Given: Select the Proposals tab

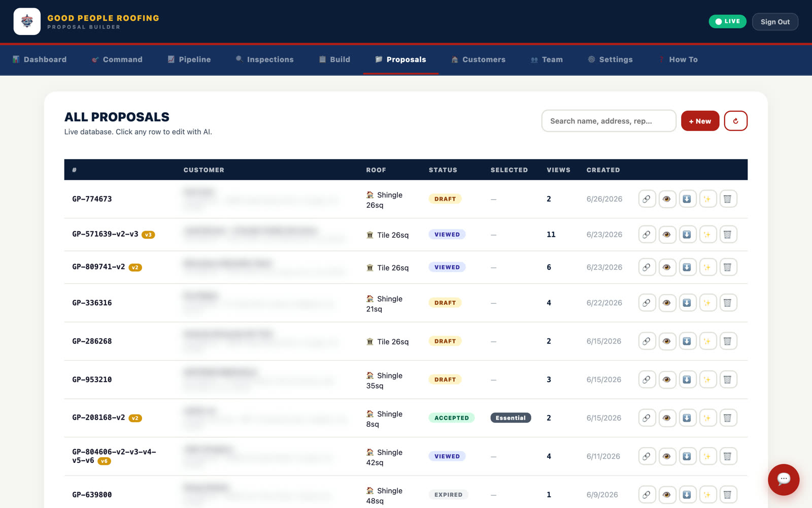Looking at the screenshot, I should click(x=400, y=59).
